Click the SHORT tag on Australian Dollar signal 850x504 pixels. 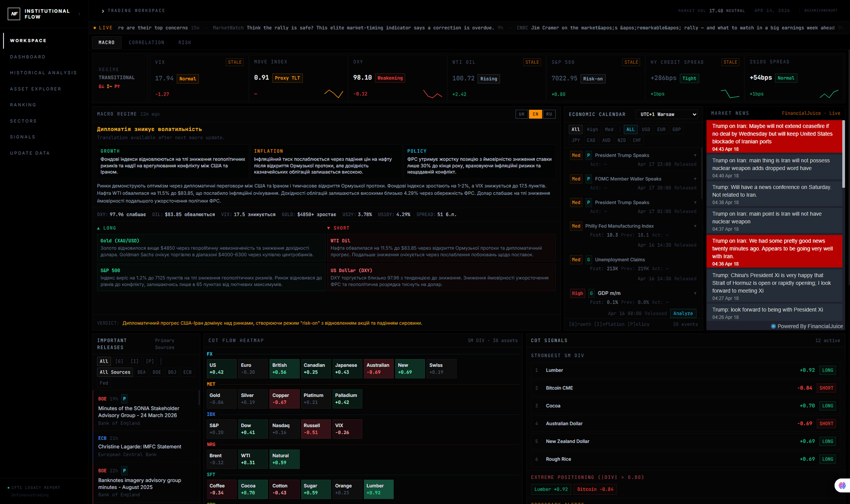[826, 423]
